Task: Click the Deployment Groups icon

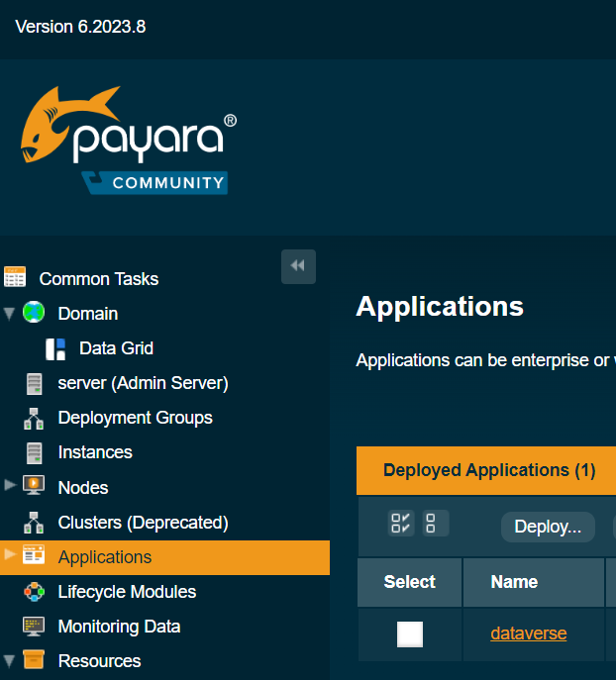Action: click(x=34, y=418)
